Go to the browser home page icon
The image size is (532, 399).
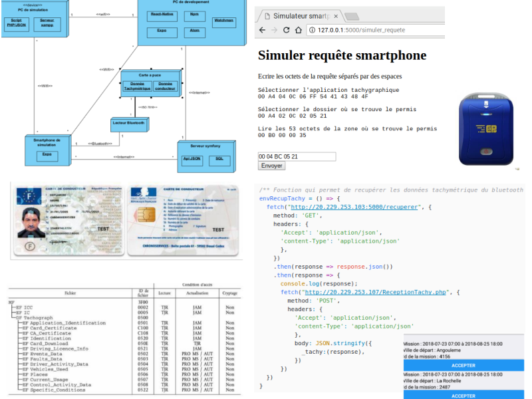coord(298,30)
